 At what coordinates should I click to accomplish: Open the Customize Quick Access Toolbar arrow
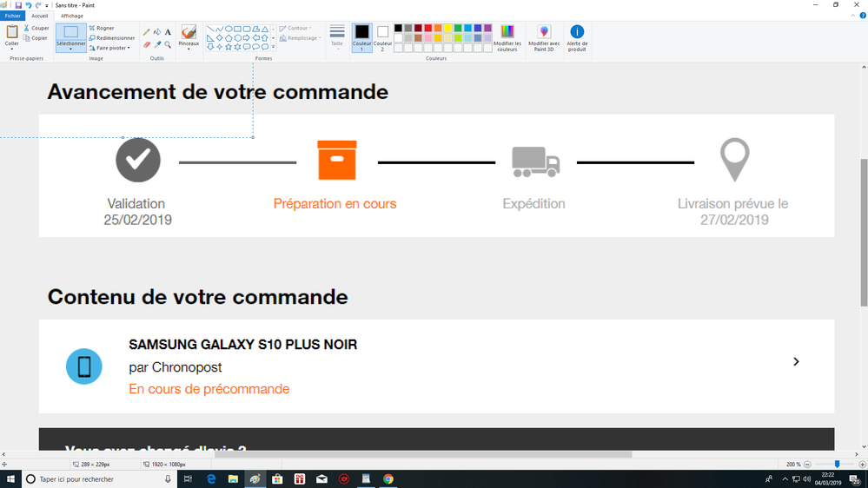click(47, 5)
